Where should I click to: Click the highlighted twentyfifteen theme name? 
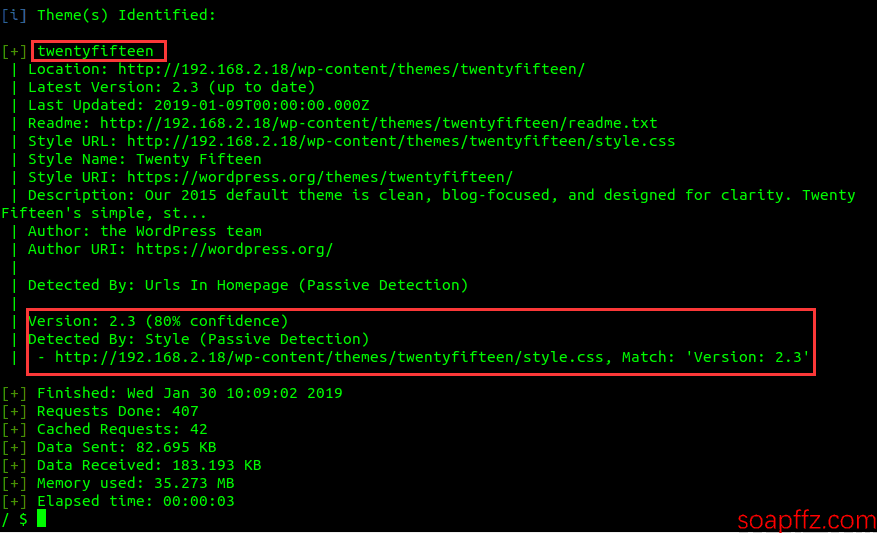95,51
